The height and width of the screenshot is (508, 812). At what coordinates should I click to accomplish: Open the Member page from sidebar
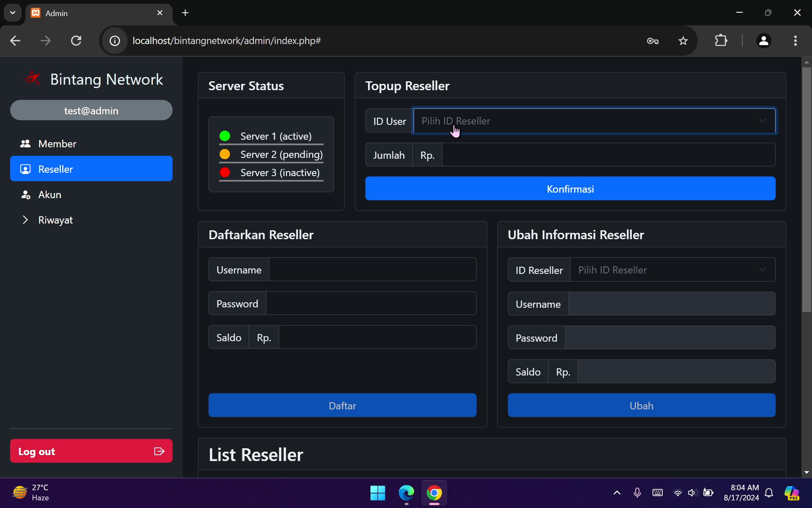click(x=91, y=144)
